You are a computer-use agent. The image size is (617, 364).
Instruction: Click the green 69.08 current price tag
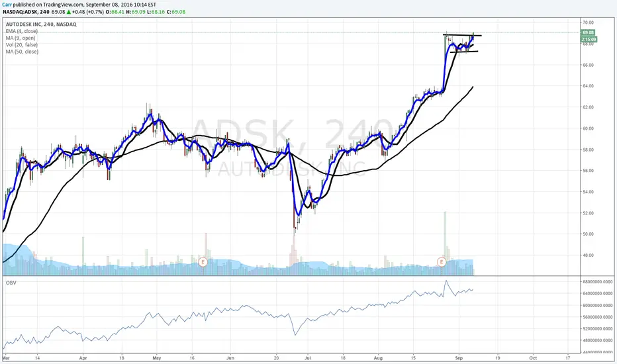click(589, 32)
